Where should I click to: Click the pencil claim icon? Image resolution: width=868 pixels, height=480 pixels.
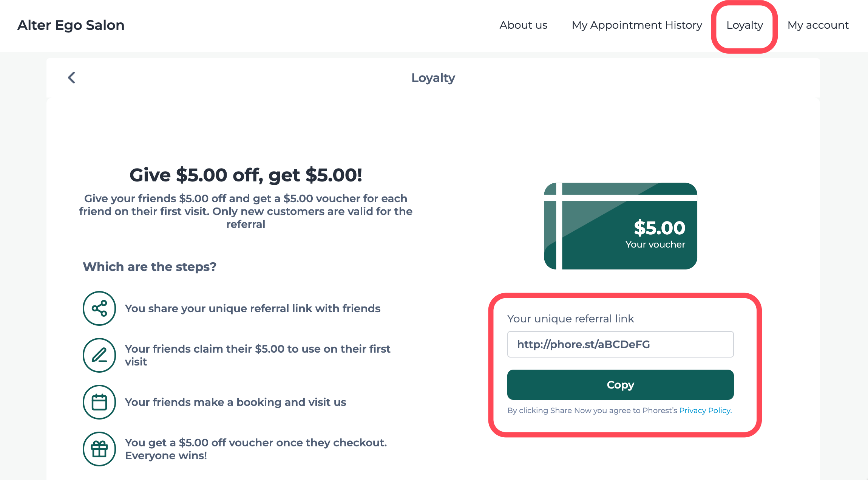click(x=99, y=355)
